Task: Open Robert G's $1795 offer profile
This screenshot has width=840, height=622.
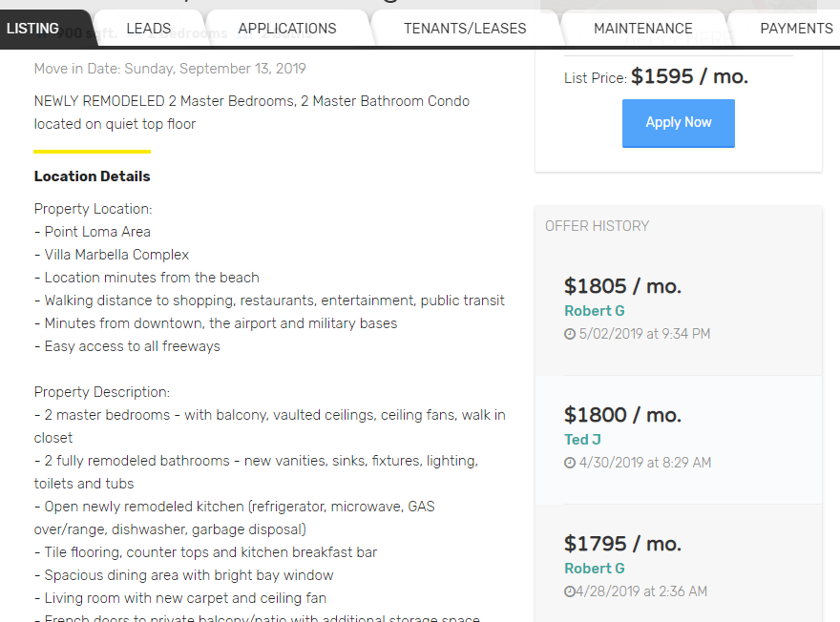Action: tap(594, 569)
